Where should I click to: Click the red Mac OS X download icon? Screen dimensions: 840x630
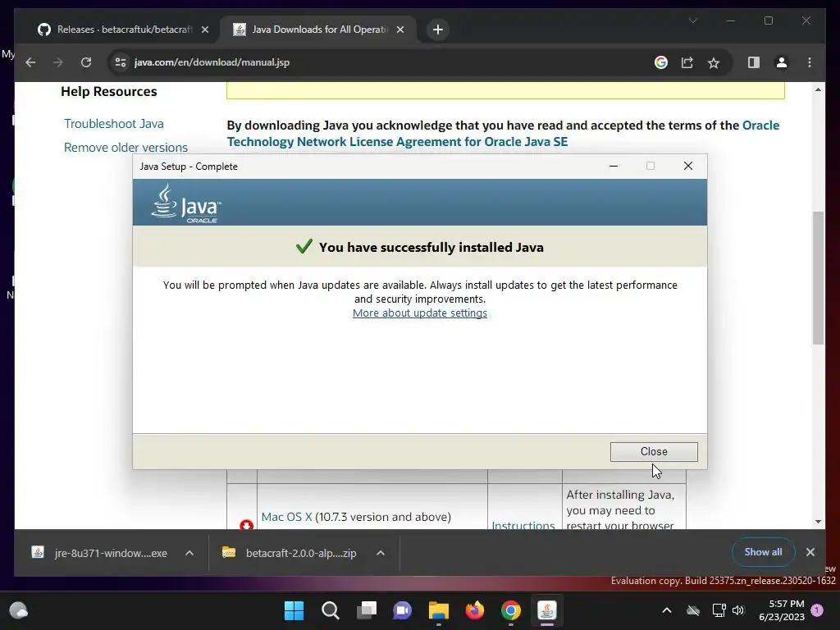tap(246, 524)
